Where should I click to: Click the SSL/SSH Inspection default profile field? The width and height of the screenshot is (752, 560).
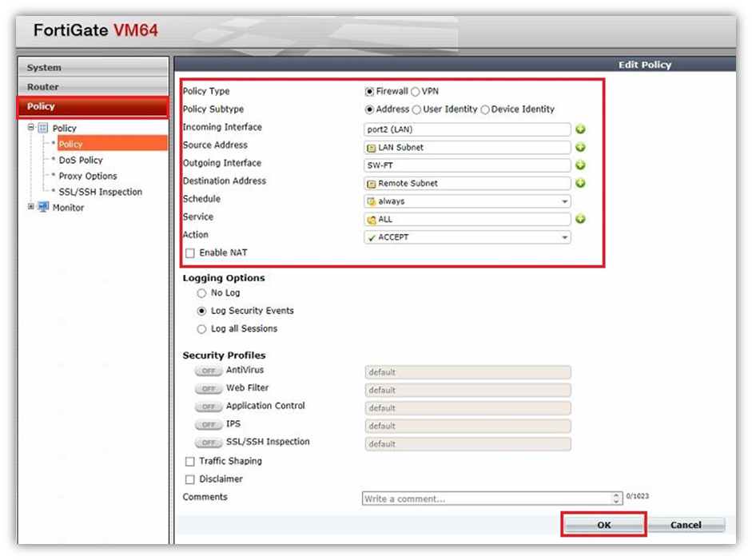468,444
